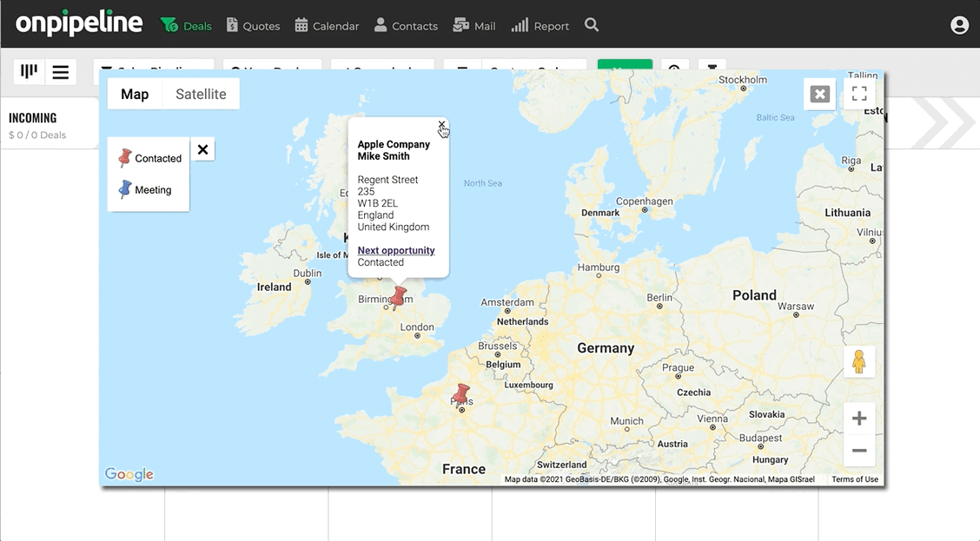Click the red pin near Paris
This screenshot has height=541, width=980.
pyautogui.click(x=461, y=394)
